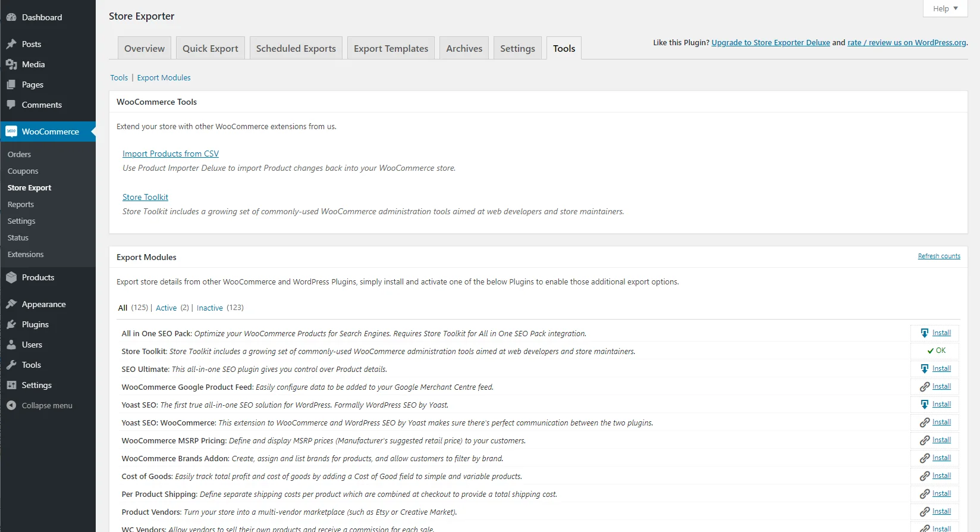Click rate / review us on WordPress.org link
Image resolution: width=980 pixels, height=532 pixels.
click(x=907, y=42)
